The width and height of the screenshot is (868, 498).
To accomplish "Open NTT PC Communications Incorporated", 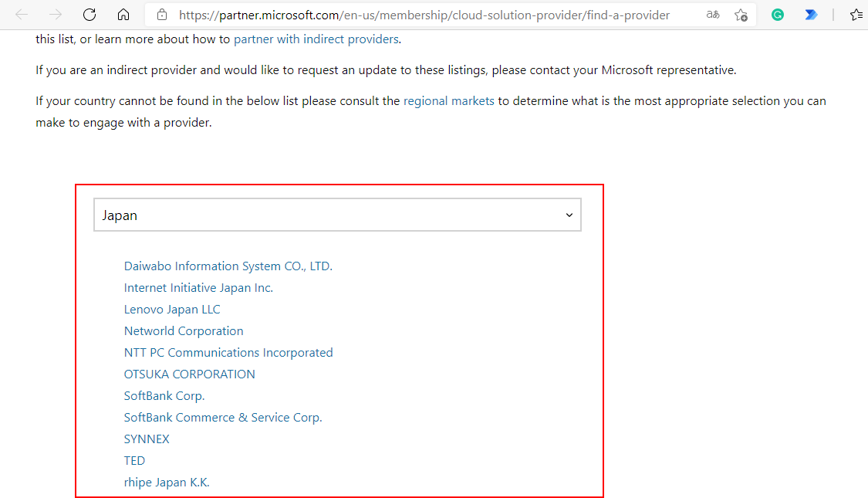I will click(228, 352).
